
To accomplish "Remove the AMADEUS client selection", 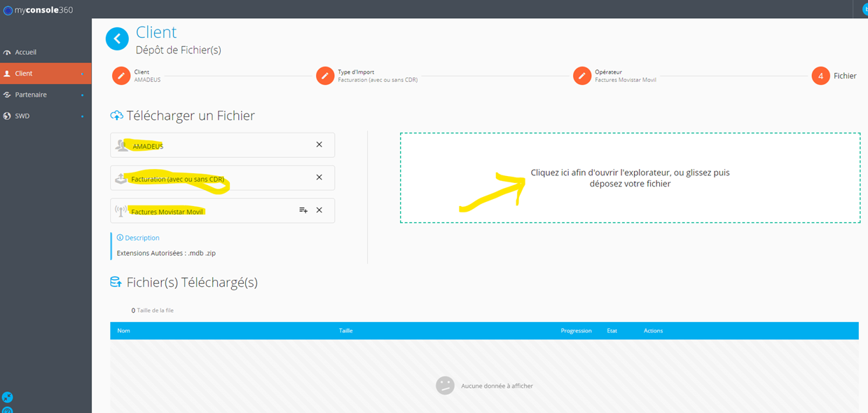I will coord(319,144).
